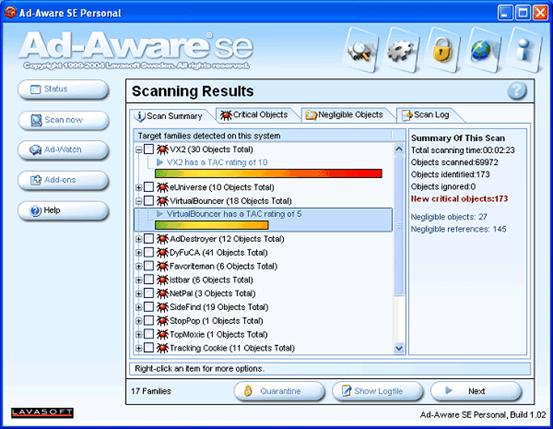Expand the DyFuCA tree node
Screen dimensions: 553x429
[x=139, y=253]
